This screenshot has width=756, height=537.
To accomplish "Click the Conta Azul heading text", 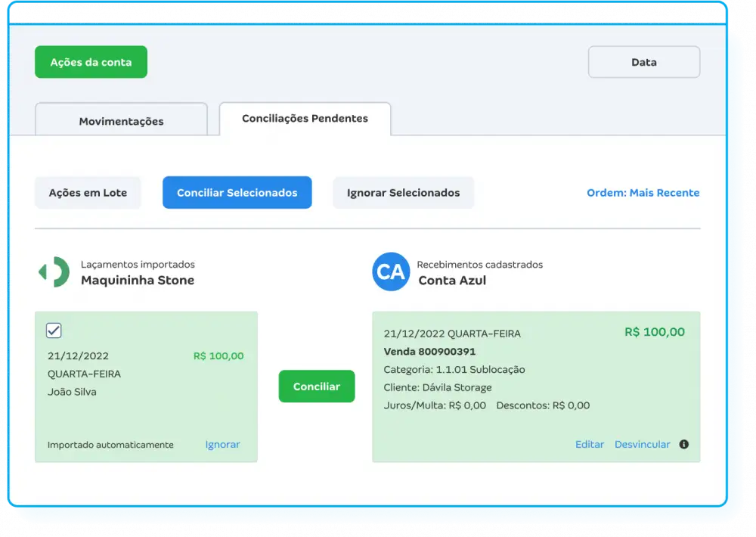I will click(452, 281).
